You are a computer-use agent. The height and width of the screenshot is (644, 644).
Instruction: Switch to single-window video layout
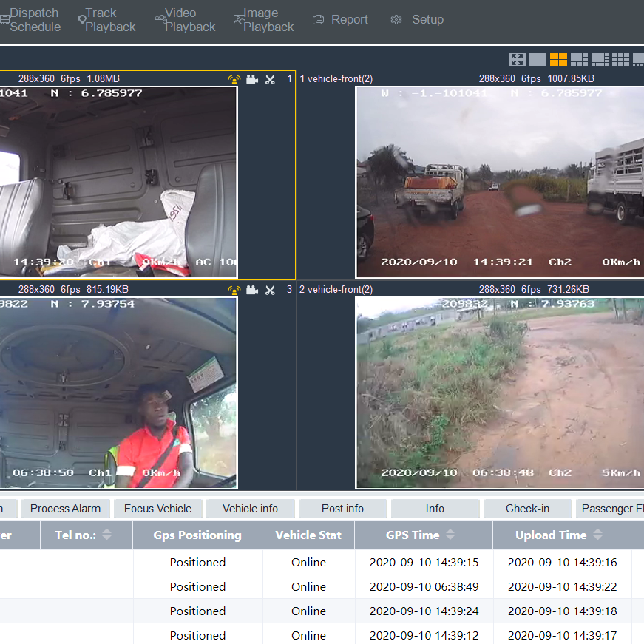(538, 60)
